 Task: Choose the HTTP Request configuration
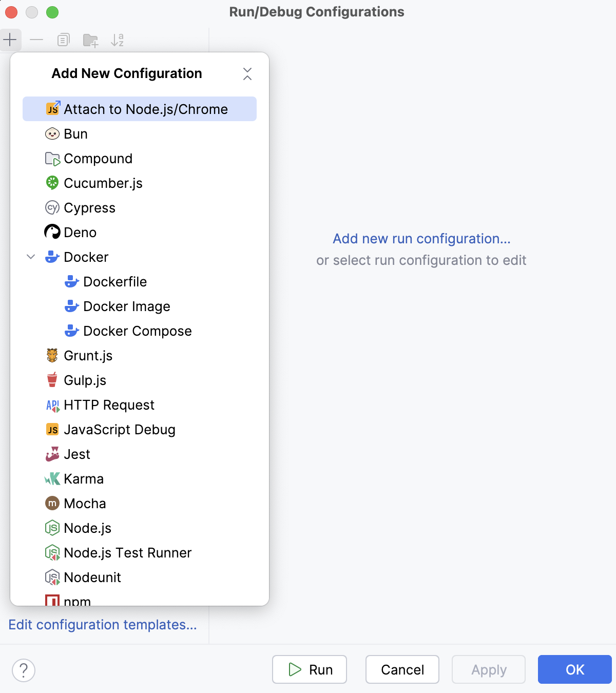click(x=109, y=405)
